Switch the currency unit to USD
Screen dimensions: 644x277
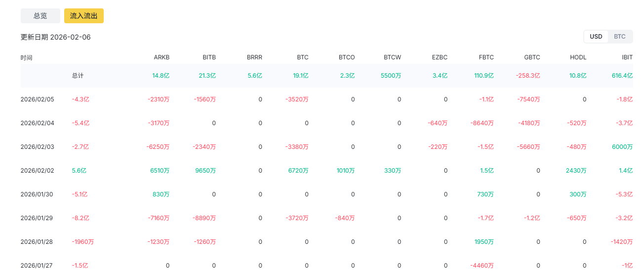pyautogui.click(x=596, y=37)
